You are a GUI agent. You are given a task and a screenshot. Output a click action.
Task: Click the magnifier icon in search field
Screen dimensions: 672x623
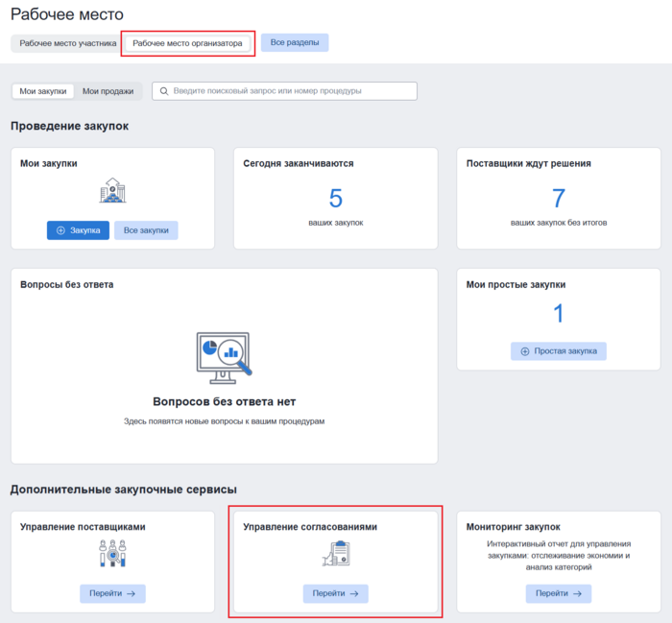[x=164, y=91]
